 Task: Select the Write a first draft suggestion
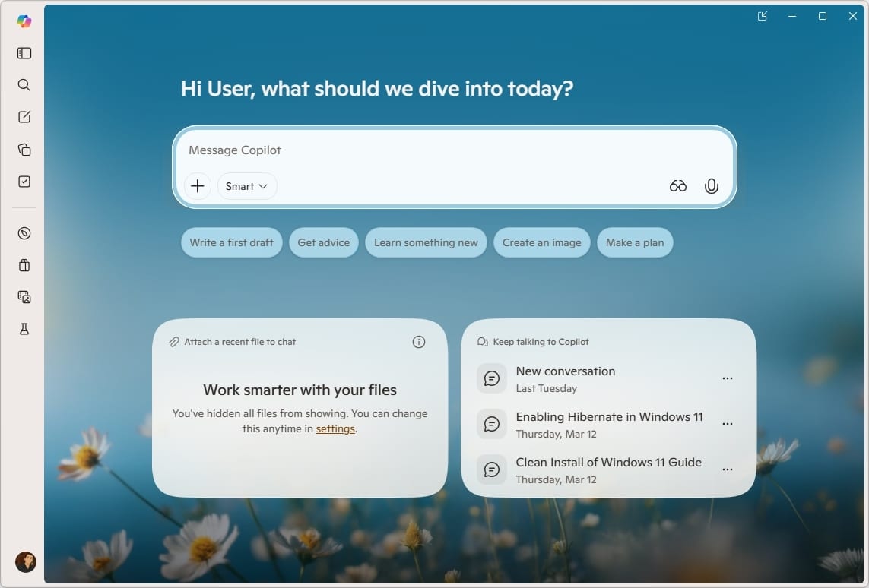coord(231,242)
